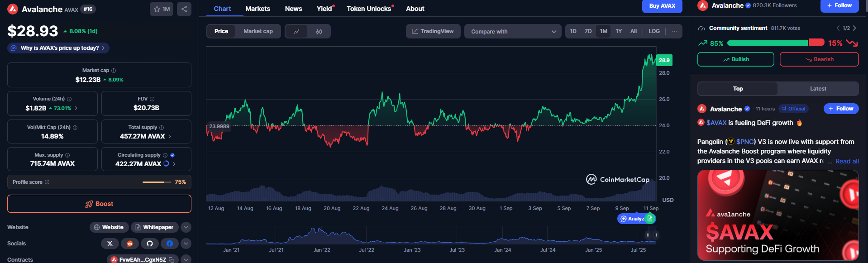Open the Compare with dropdown
The height and width of the screenshot is (263, 868).
(x=513, y=31)
